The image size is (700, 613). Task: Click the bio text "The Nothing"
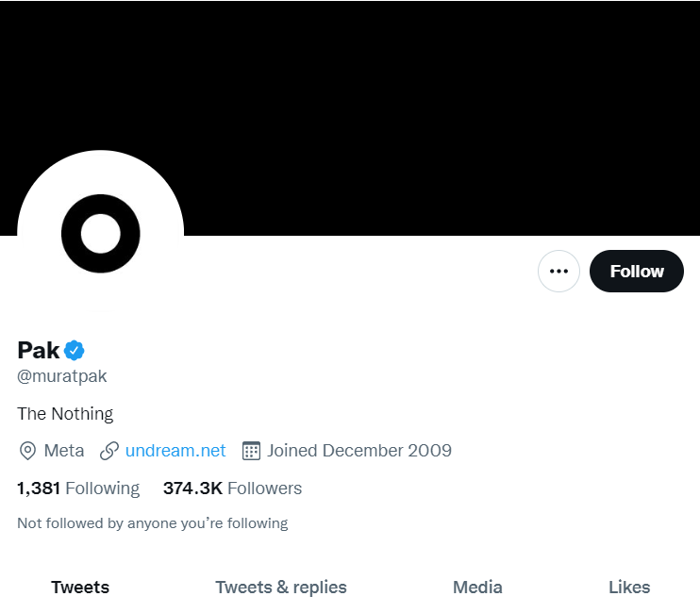[x=65, y=414]
